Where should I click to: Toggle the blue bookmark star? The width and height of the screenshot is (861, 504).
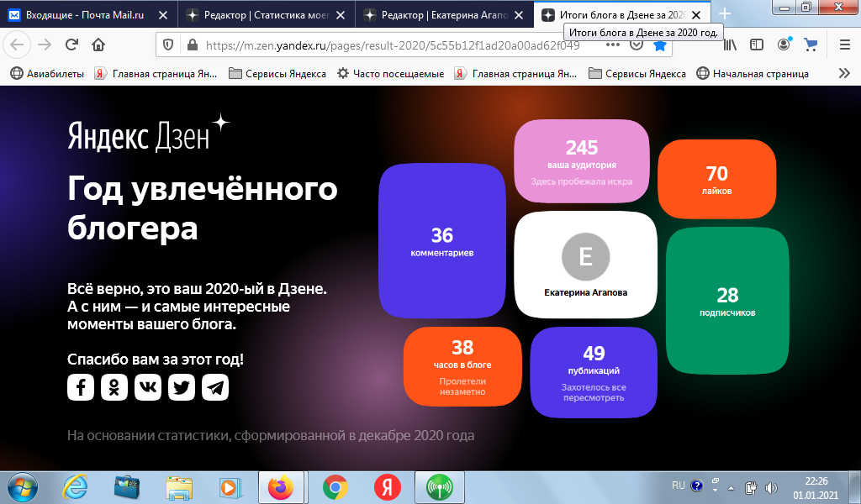(x=660, y=45)
